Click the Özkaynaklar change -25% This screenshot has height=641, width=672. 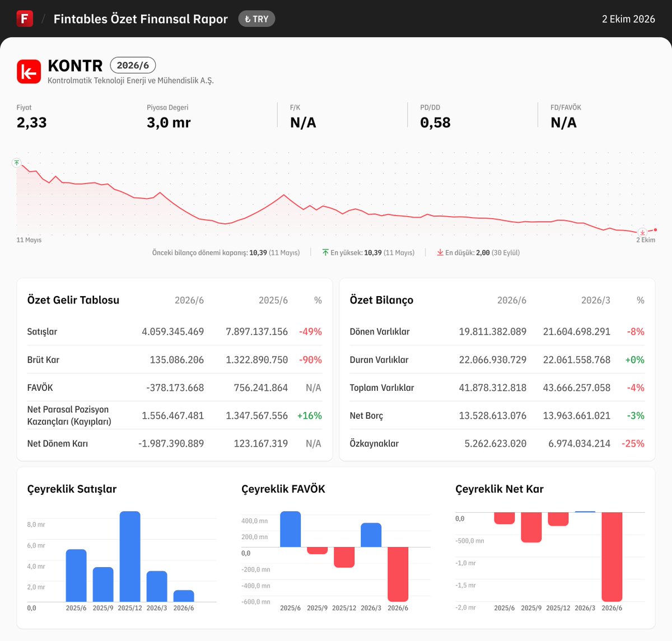point(633,443)
